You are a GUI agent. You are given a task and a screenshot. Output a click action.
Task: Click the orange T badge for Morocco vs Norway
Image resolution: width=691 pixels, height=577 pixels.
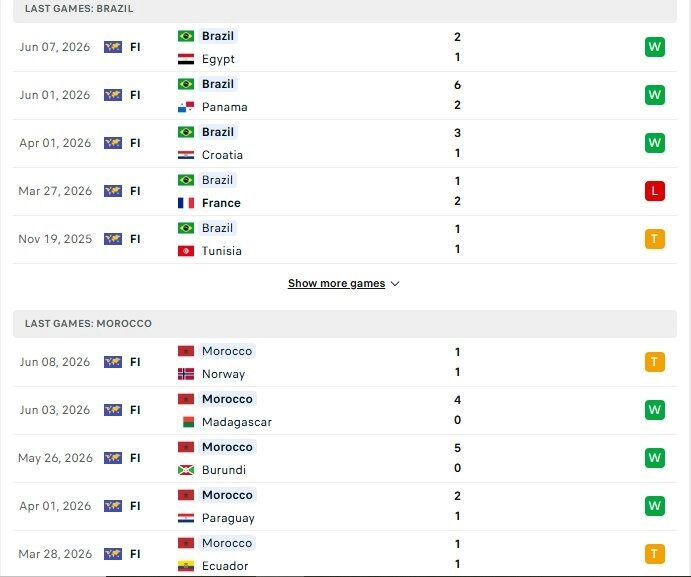tap(654, 362)
